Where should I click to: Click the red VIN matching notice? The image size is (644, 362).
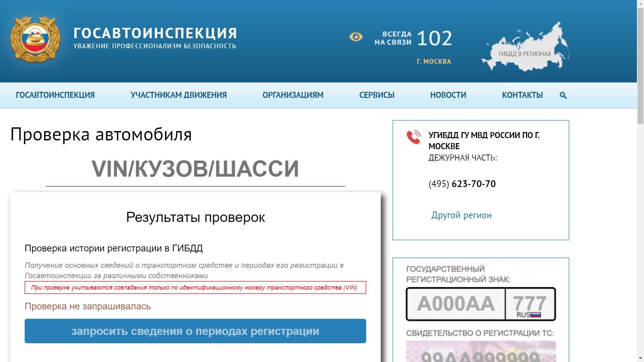[x=195, y=288]
